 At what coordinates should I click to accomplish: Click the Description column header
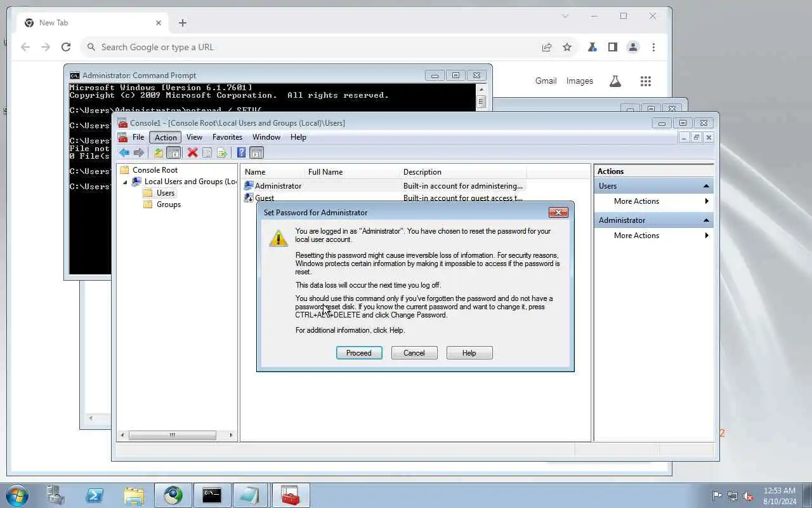point(463,172)
